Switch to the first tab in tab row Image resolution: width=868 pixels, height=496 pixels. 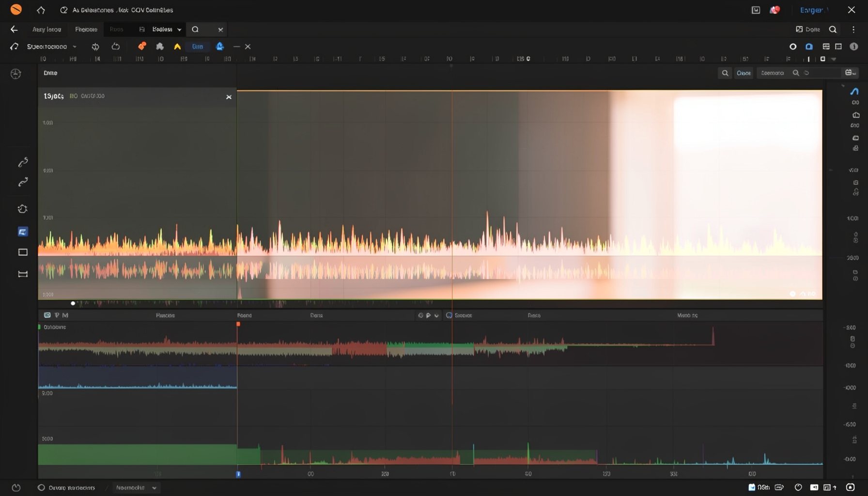point(46,30)
